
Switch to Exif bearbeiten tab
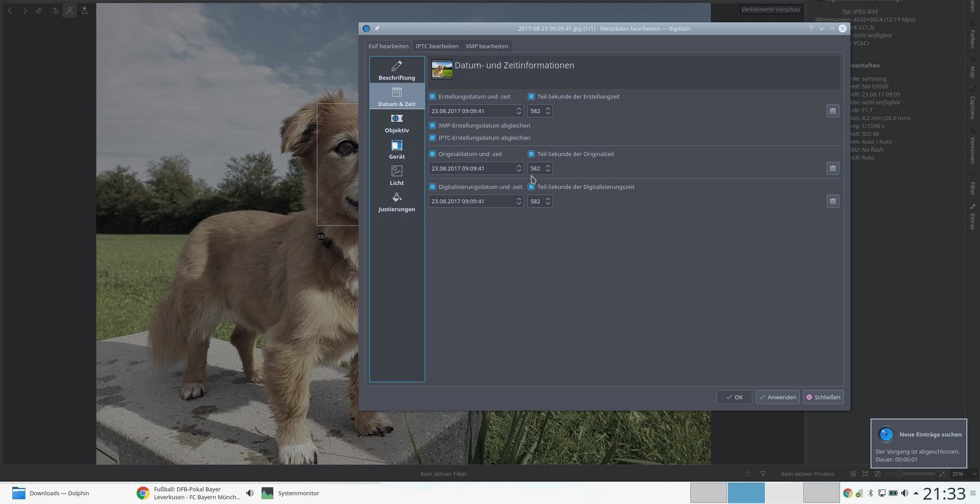coord(388,46)
